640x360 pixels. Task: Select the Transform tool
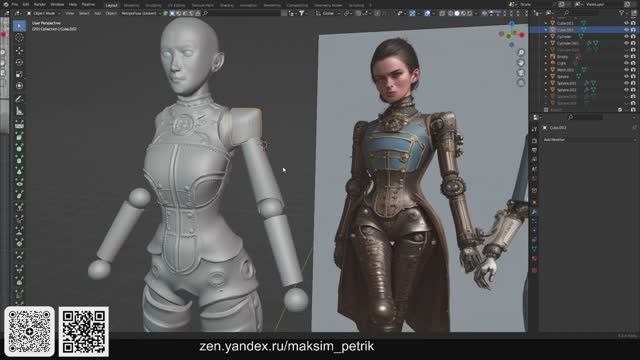tap(19, 86)
